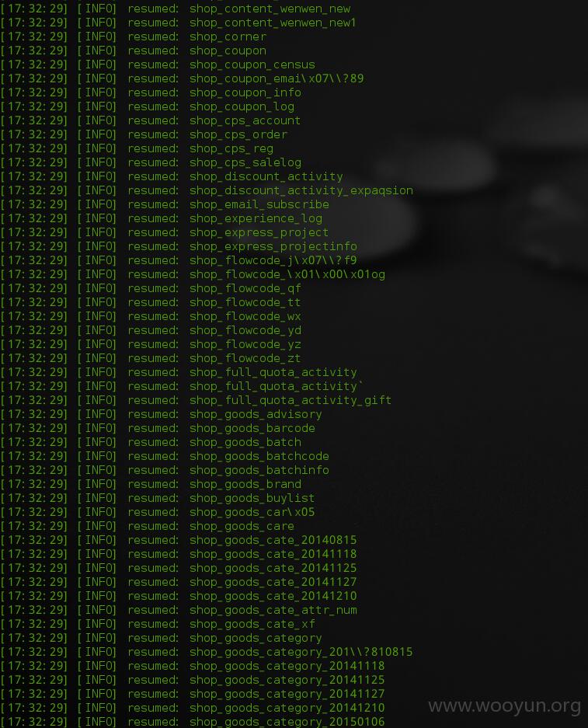588x728 pixels.
Task: Click shop_goods_category_20141118 entry
Action: click(x=287, y=666)
